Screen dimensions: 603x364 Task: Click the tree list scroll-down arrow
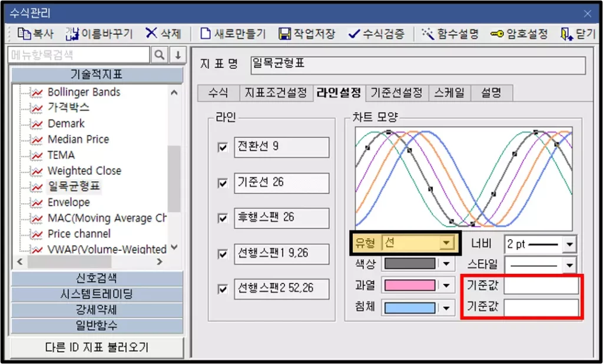pyautogui.click(x=174, y=247)
